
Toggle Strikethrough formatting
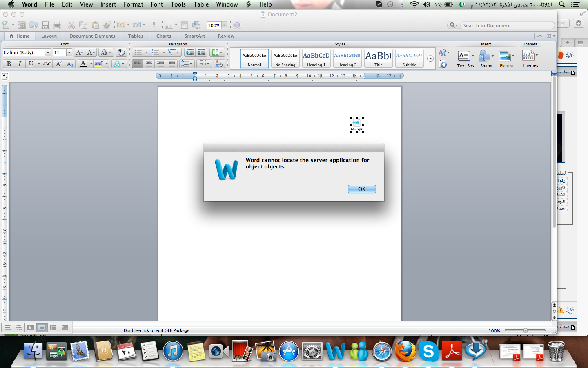pyautogui.click(x=47, y=64)
